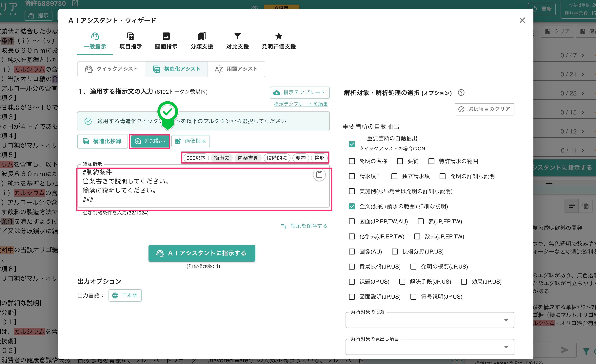Screen dimensions: 596x364
Task: Check the 図面(JP,EP,TW,AU) checkbox
Action: pos(352,221)
